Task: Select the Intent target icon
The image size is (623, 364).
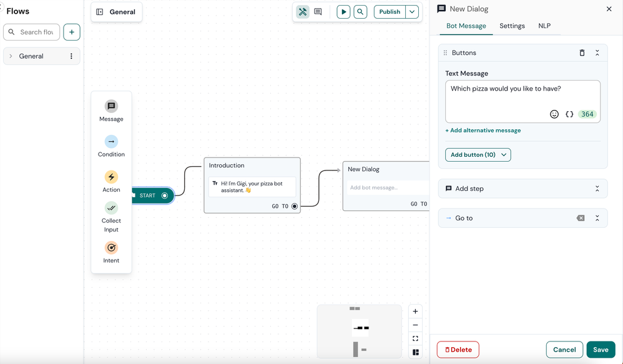Action: (111, 248)
